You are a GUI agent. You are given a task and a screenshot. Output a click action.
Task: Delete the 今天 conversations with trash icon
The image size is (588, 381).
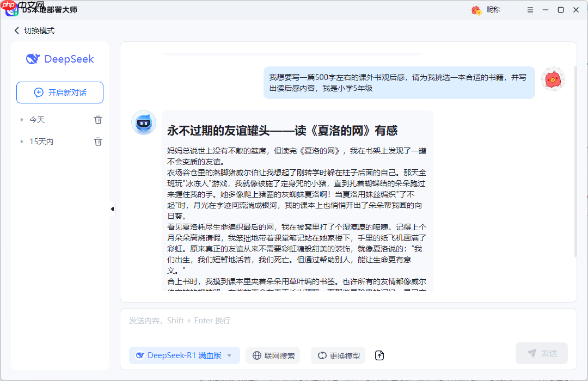[x=98, y=120]
